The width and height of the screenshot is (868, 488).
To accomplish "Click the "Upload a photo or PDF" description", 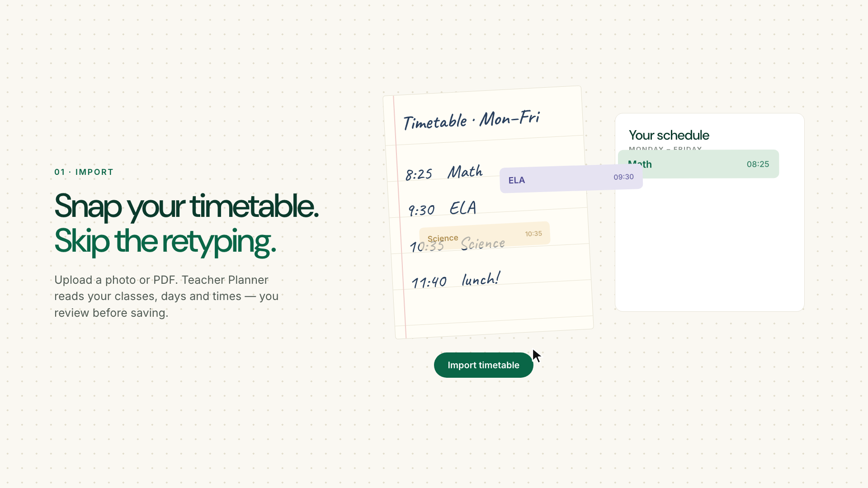I will click(x=166, y=296).
